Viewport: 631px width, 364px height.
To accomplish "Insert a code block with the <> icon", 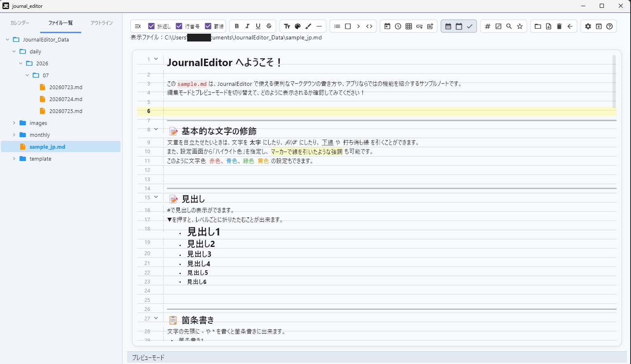I will pos(369,26).
